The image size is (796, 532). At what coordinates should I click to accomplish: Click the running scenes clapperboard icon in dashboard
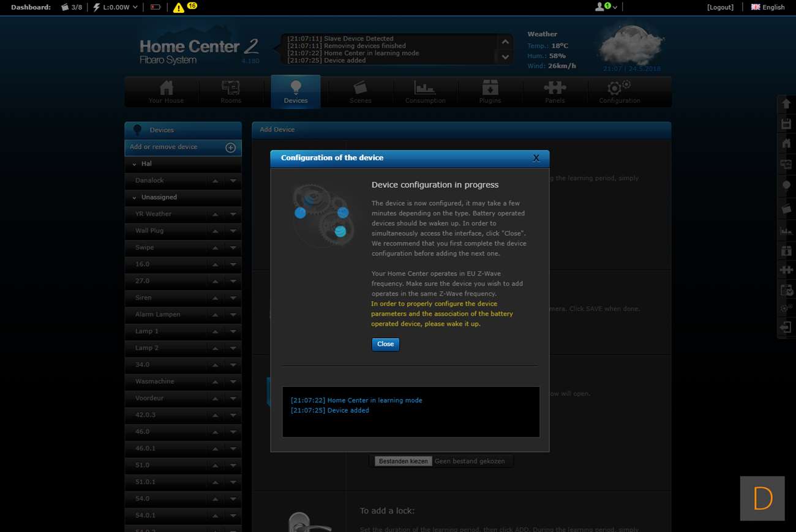(x=65, y=7)
